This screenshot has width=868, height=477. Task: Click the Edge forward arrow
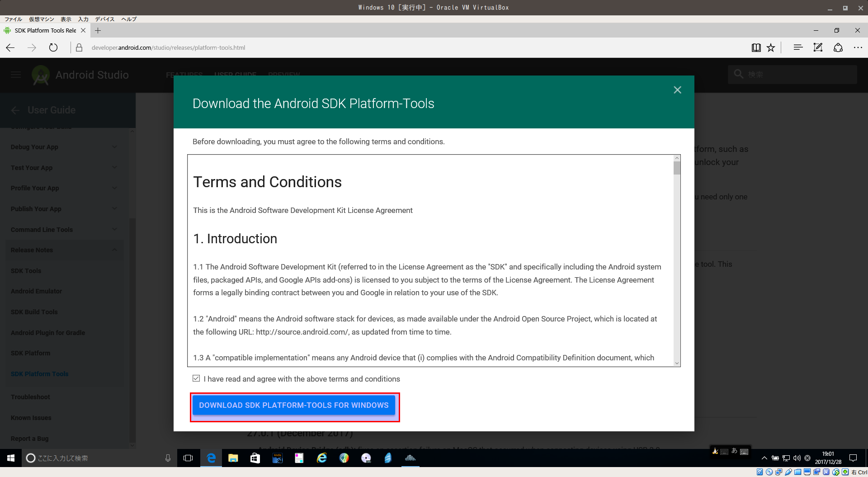pos(32,47)
